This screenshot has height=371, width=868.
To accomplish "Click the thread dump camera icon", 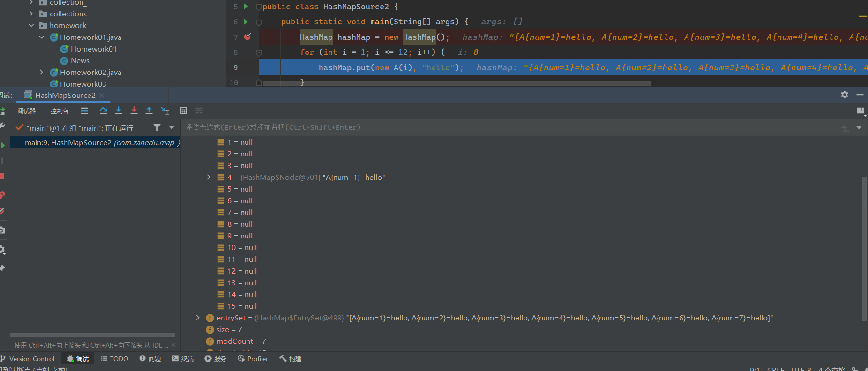I will (2, 230).
